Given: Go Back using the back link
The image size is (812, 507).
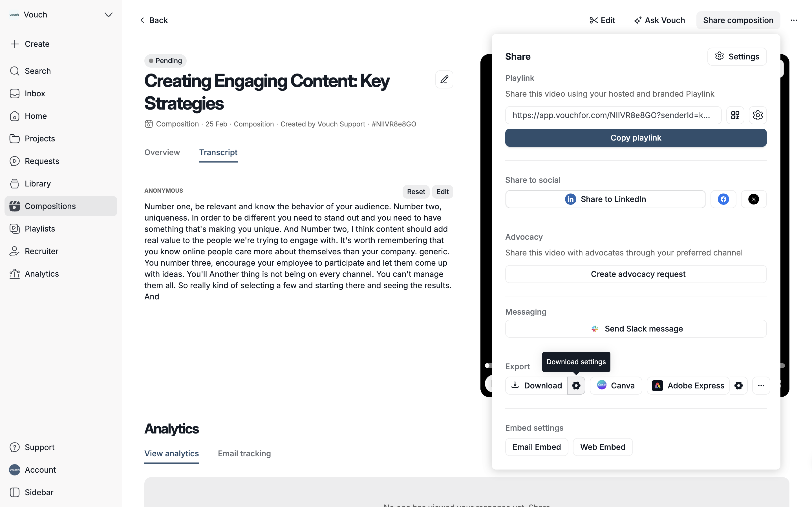Looking at the screenshot, I should pos(154,21).
